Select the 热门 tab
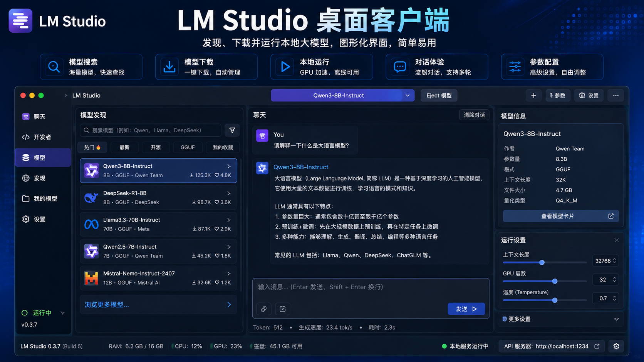Viewport: 644px width, 362px height. (92, 147)
